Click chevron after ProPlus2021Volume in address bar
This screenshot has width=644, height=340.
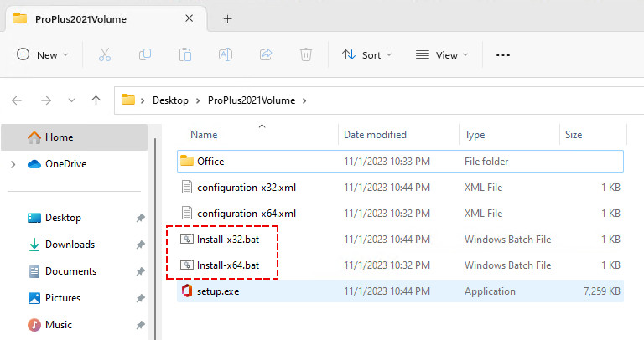click(x=304, y=100)
